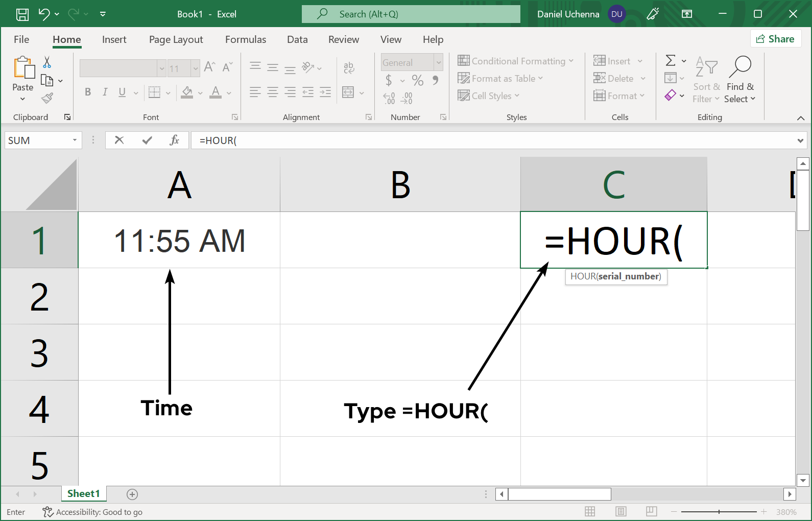Expand the Name Box dropdown
812x521 pixels.
75,140
